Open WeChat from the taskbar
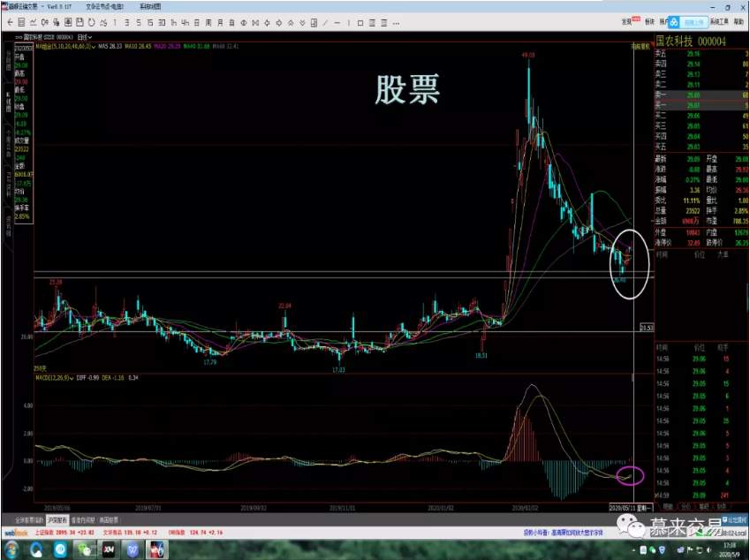Viewport: 750px width, 560px height. (85, 550)
